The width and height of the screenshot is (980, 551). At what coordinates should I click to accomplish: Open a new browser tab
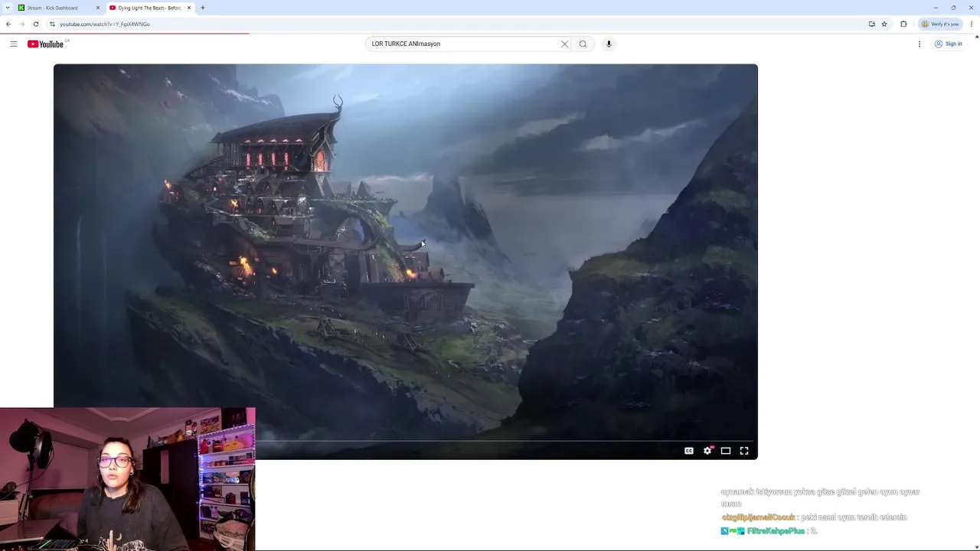(x=203, y=8)
